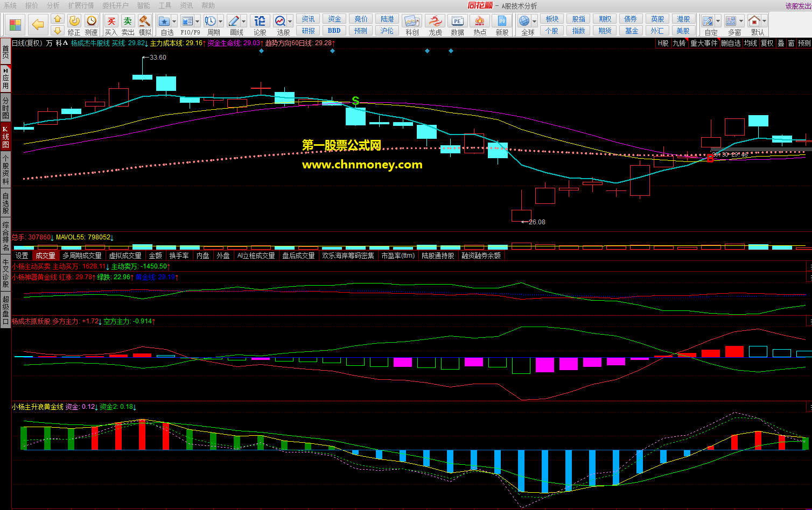This screenshot has height=510, width=812.
Task: Toggle 复权 price adjustment
Action: [x=767, y=43]
